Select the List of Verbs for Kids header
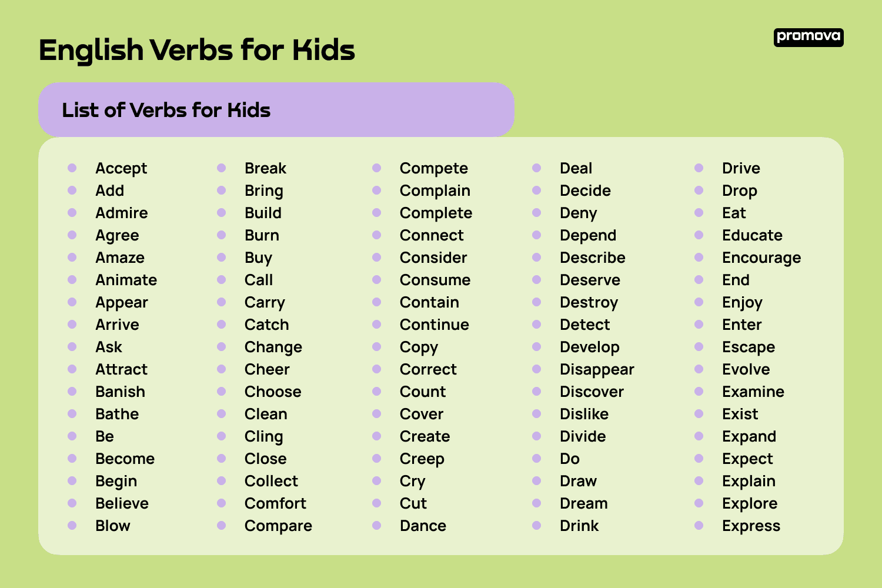The height and width of the screenshot is (588, 882). coord(166,110)
